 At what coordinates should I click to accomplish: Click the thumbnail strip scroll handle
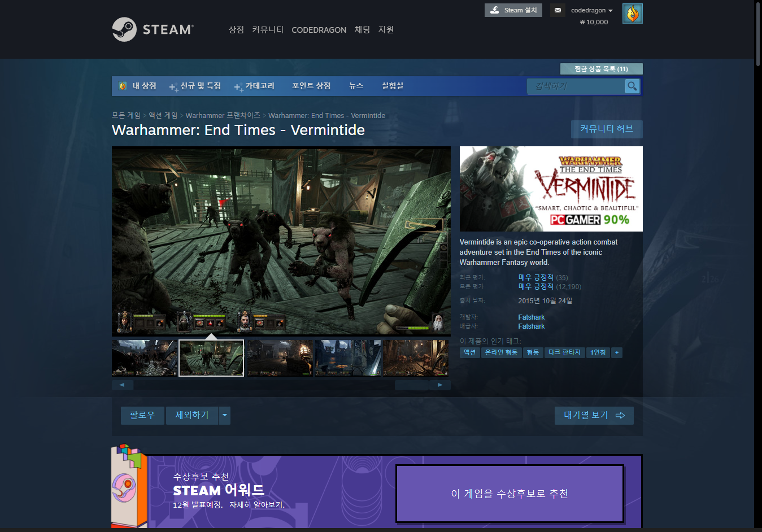[x=411, y=385]
